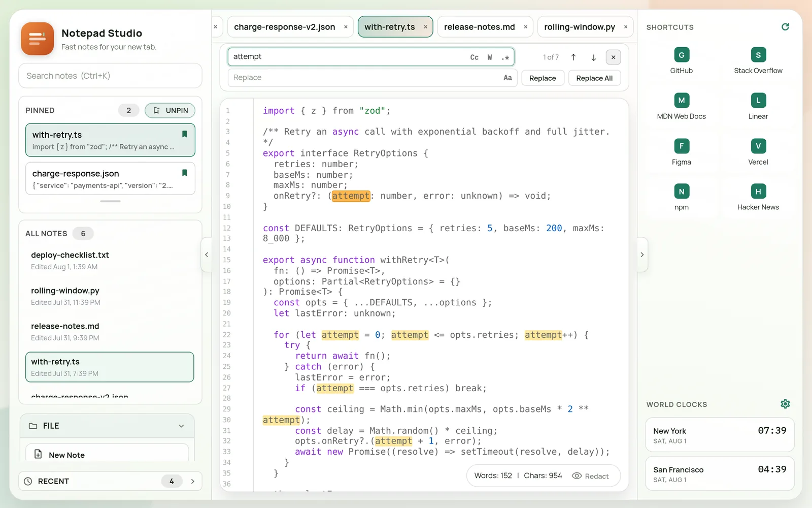The width and height of the screenshot is (812, 508).
Task: Open deploy-checklist.txt note
Action: (110, 260)
